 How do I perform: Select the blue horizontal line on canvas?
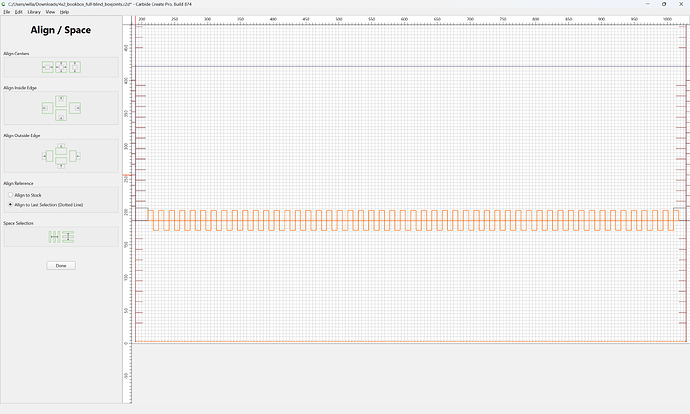pos(411,66)
